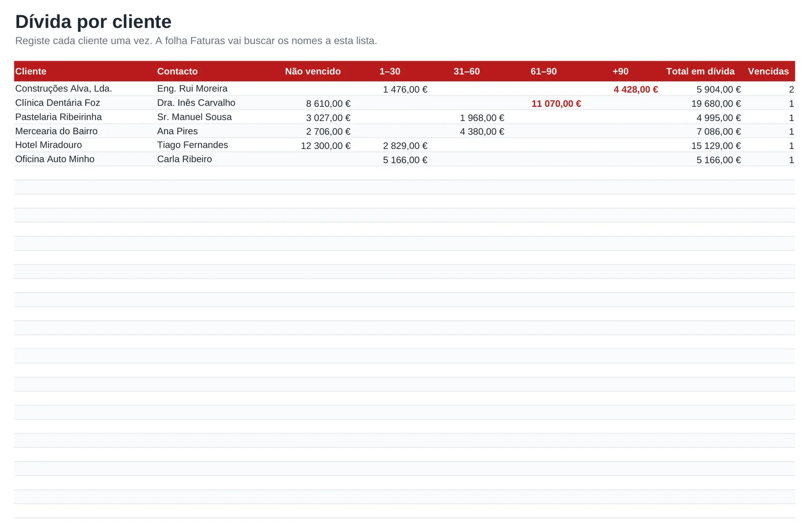This screenshot has width=809, height=532.
Task: Select the 12 300,00 € cell
Action: (x=326, y=146)
